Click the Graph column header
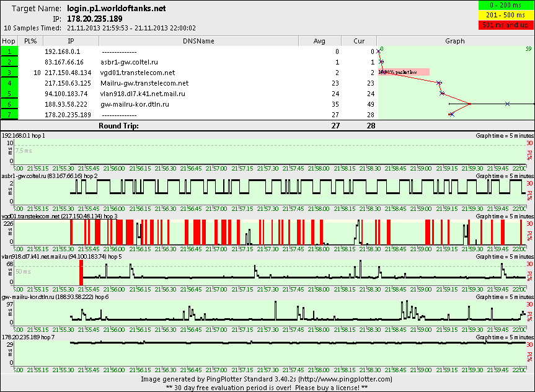The image size is (535, 392). 454,41
